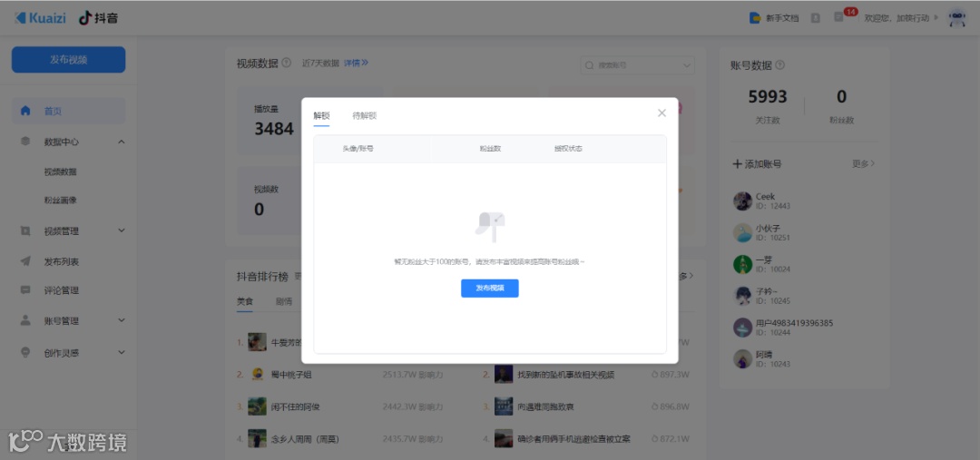Screen dimensions: 980x460
Task: Open the 新手文档 document icon
Action: point(755,17)
